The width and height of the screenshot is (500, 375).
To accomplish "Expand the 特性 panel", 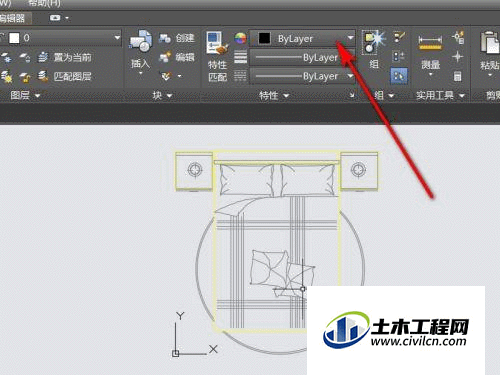I will [x=274, y=96].
